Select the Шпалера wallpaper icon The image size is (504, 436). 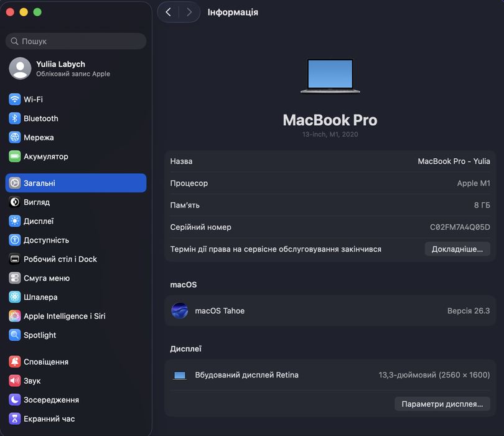14,297
